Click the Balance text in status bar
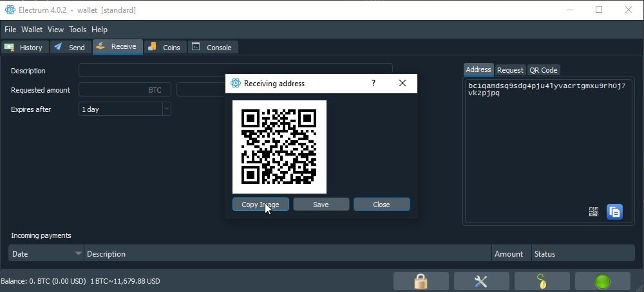 [43, 281]
